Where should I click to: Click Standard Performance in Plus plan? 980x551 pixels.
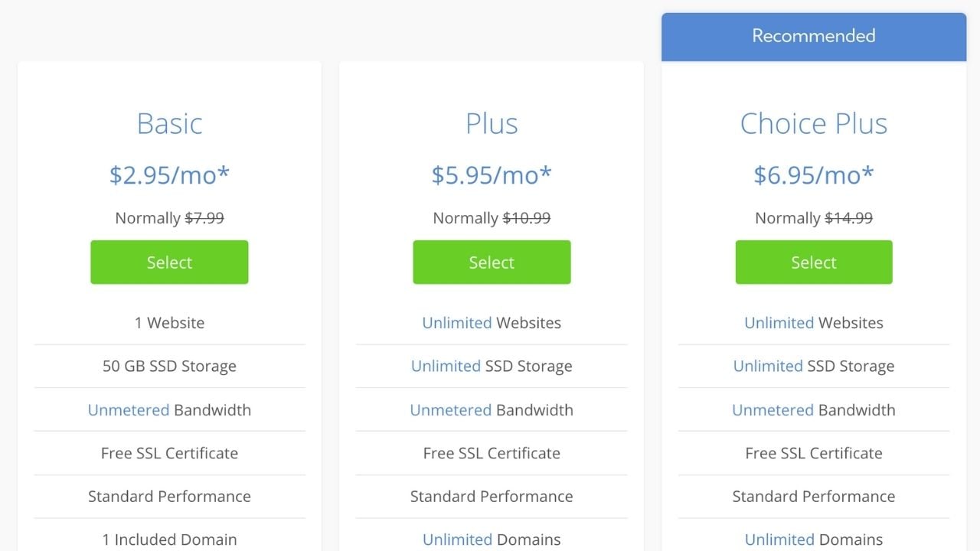[x=492, y=496]
